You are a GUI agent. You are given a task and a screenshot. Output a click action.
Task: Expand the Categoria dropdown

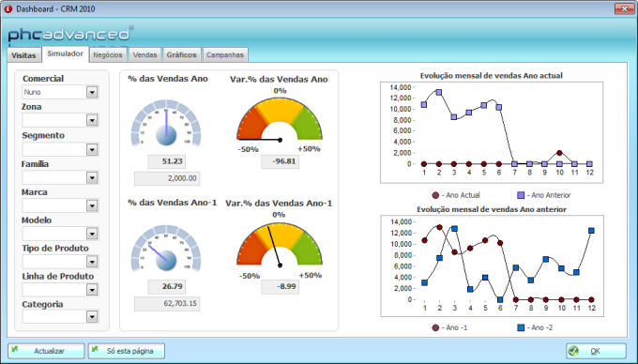click(92, 316)
